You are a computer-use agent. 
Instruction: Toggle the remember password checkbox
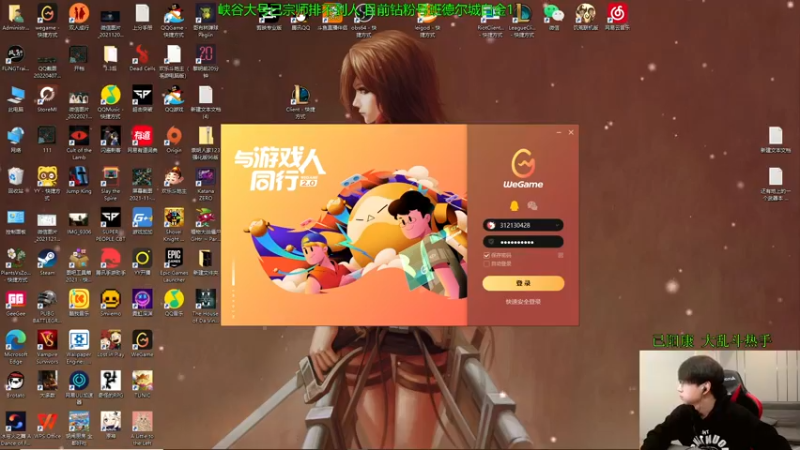click(x=486, y=255)
